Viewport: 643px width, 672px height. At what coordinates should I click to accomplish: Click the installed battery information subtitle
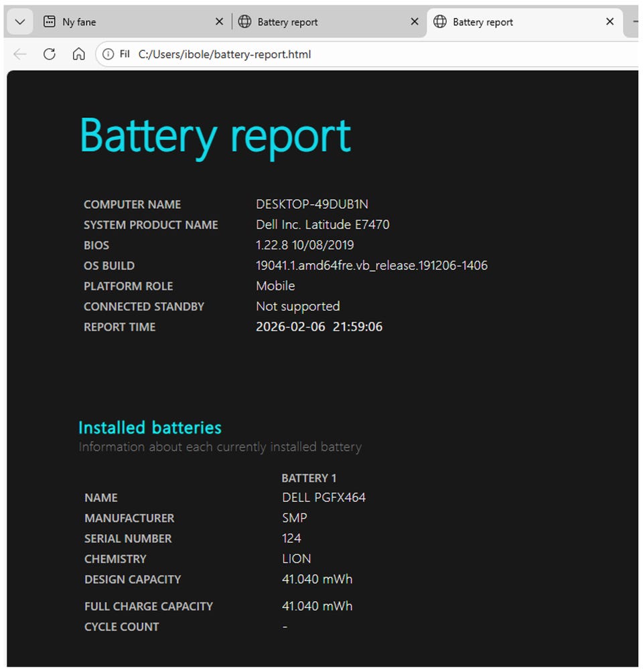coord(220,447)
